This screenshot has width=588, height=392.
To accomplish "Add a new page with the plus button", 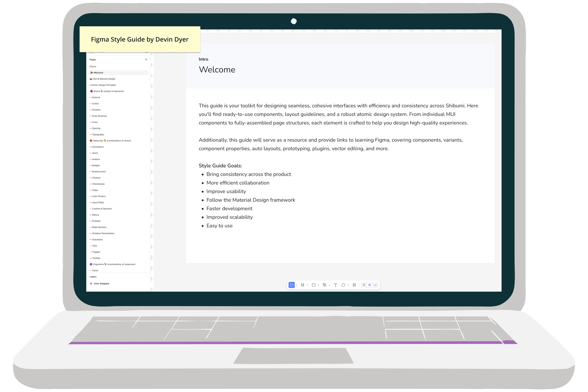I will pyautogui.click(x=146, y=59).
